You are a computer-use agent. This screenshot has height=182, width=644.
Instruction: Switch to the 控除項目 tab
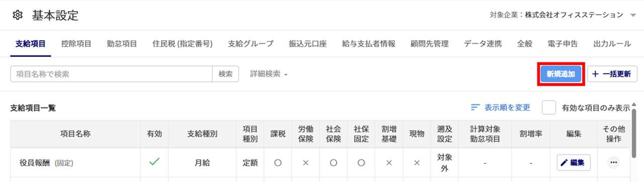coord(76,44)
